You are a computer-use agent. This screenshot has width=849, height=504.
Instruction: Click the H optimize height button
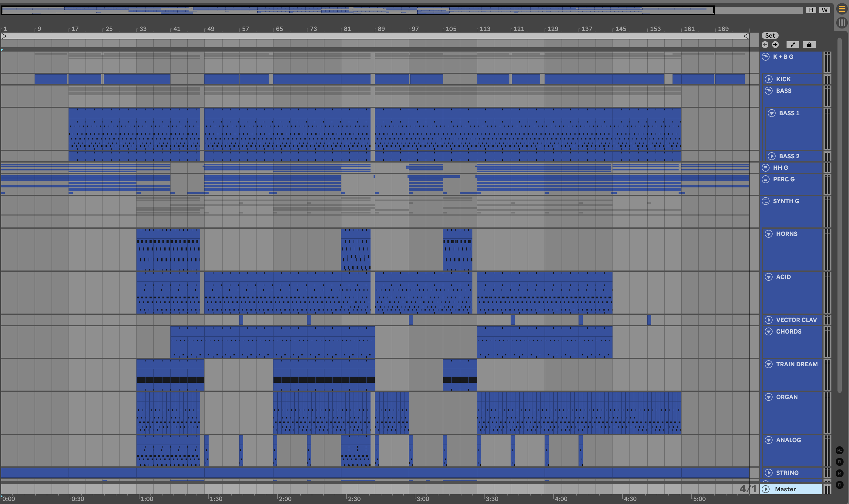811,10
